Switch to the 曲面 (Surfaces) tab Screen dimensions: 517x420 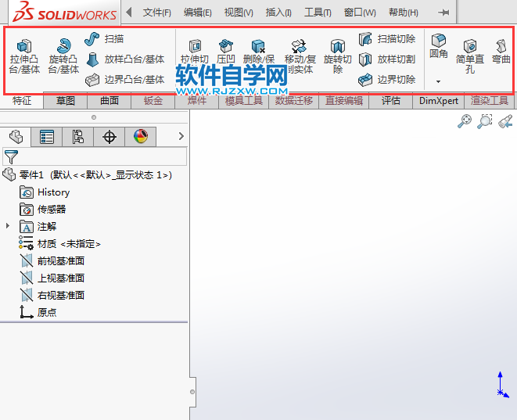click(x=110, y=101)
